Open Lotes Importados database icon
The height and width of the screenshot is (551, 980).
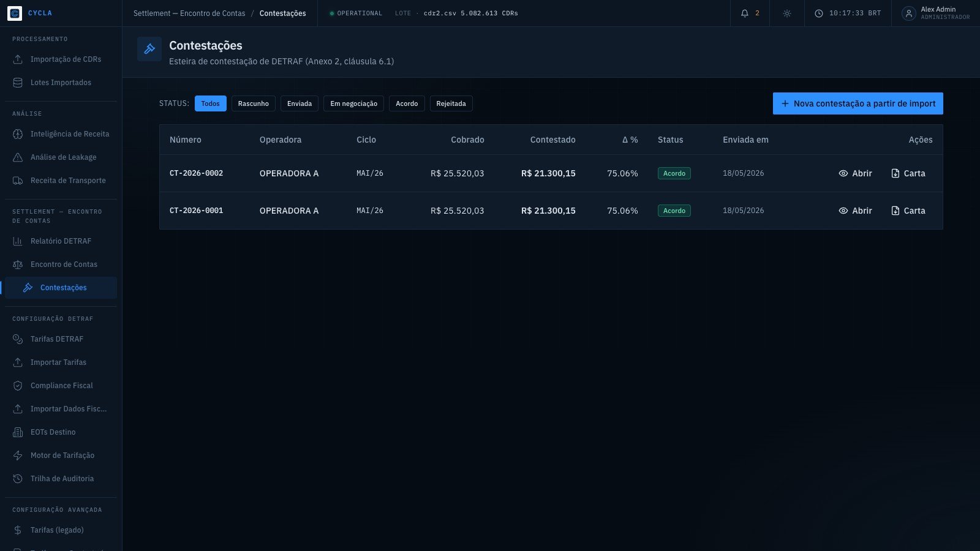click(x=18, y=83)
